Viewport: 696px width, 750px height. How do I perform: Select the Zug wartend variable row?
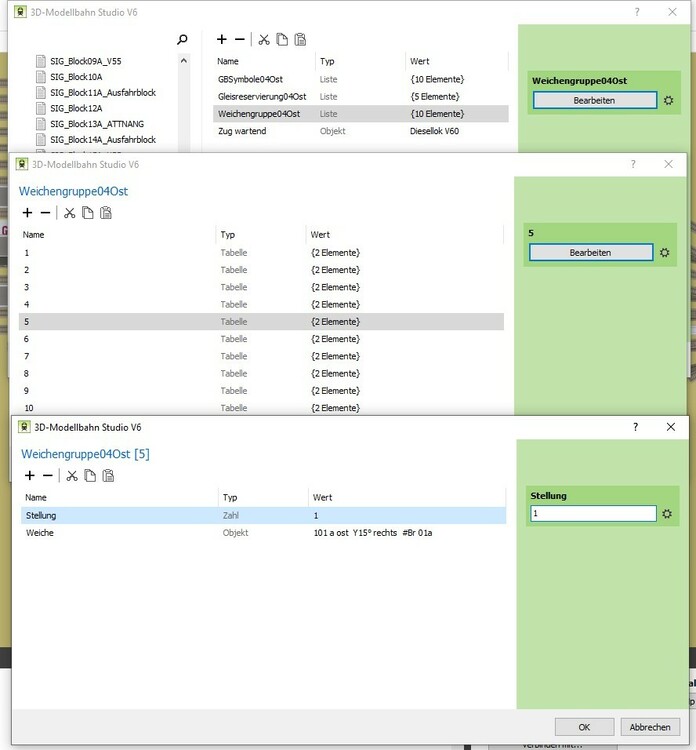(361, 131)
